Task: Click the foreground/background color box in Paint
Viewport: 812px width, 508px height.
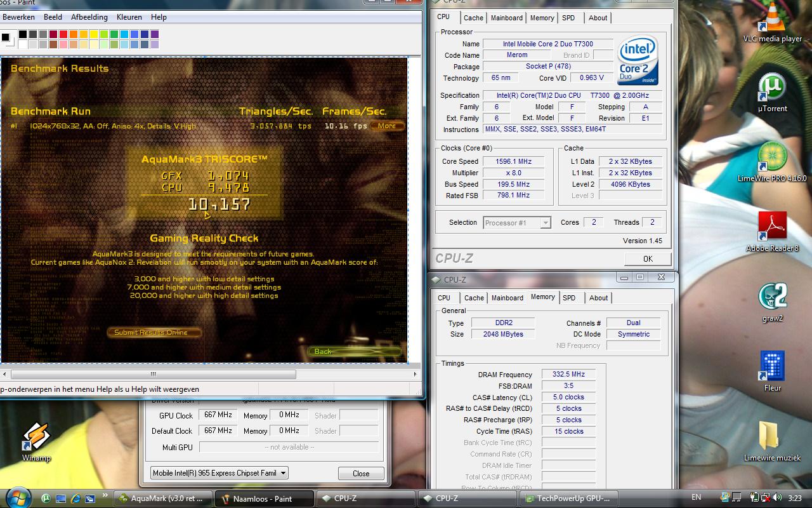Action: (7, 38)
